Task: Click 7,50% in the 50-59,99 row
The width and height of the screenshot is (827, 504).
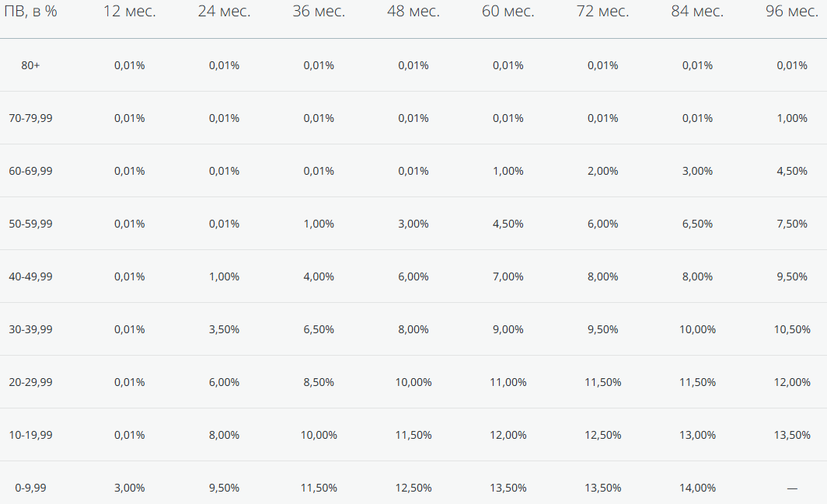Action: 792,224
